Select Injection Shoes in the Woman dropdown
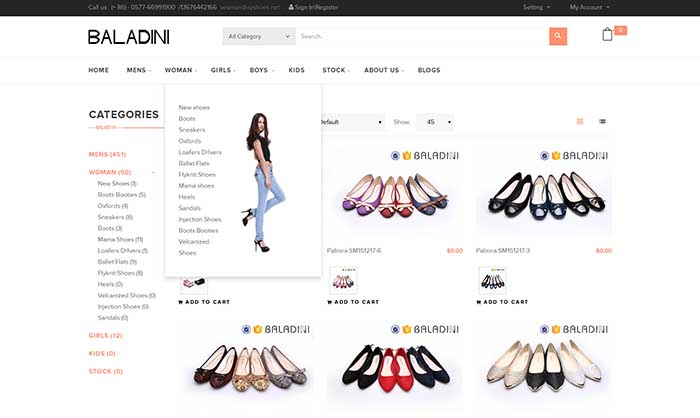Screen dimensions: 700x418 coord(200,219)
